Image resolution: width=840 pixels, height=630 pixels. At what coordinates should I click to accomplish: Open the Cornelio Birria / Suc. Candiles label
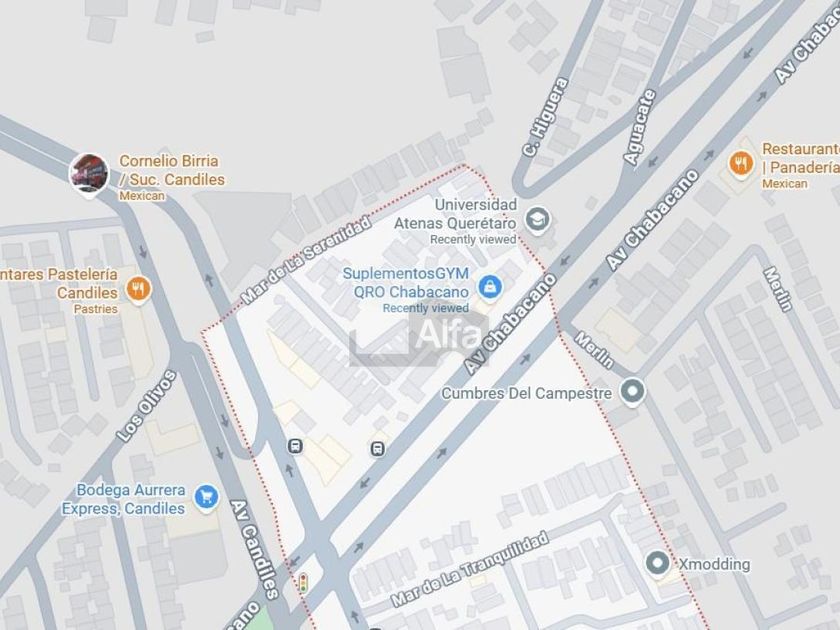tap(171, 170)
